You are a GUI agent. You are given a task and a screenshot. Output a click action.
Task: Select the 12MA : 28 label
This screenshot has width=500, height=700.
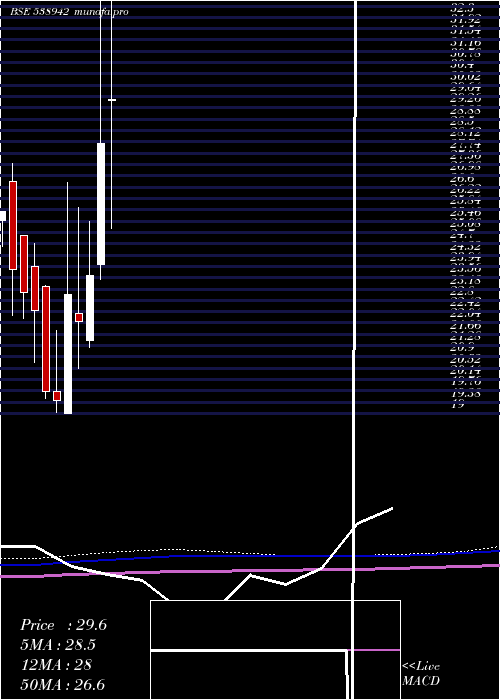coord(56,665)
